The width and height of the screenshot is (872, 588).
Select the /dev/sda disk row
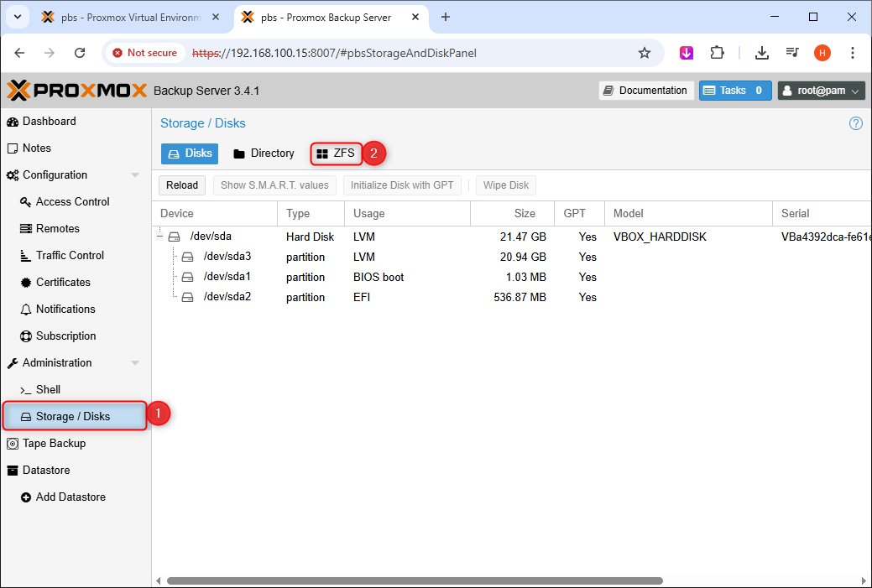(512, 237)
